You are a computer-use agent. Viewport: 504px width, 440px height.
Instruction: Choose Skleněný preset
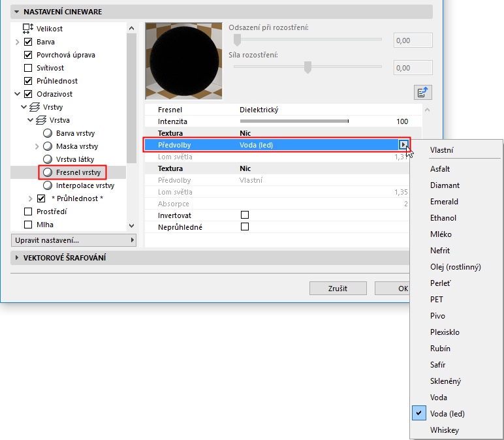pos(456,381)
